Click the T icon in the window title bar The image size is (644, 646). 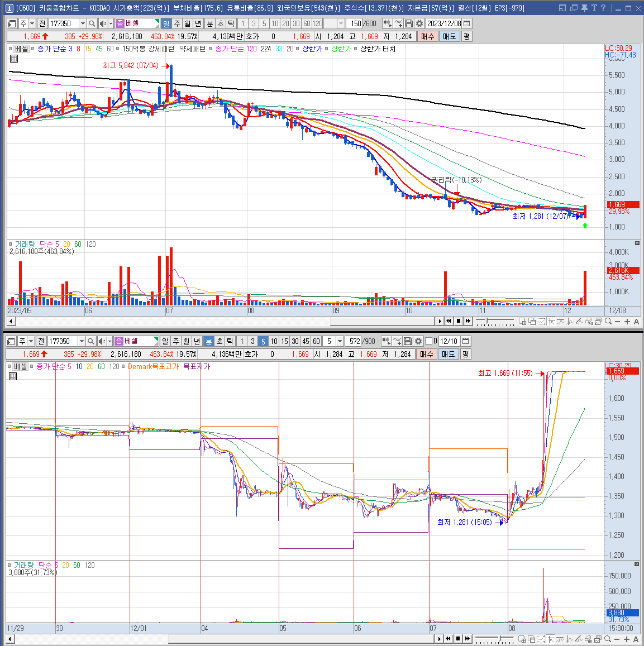point(594,8)
